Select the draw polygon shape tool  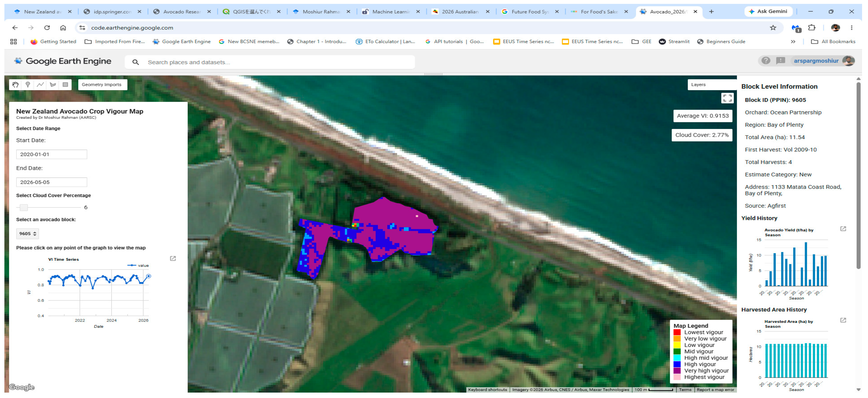[x=53, y=84]
